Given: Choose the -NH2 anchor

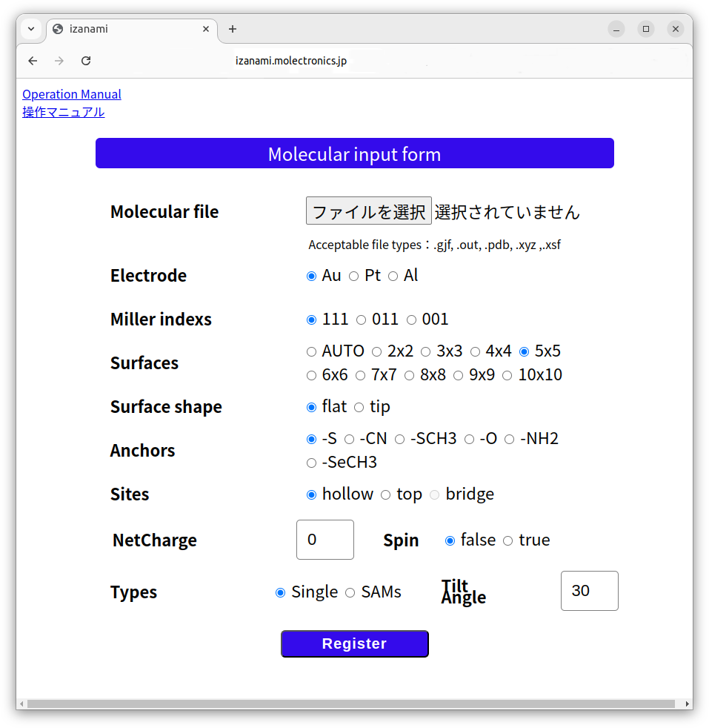Looking at the screenshot, I should tap(510, 439).
